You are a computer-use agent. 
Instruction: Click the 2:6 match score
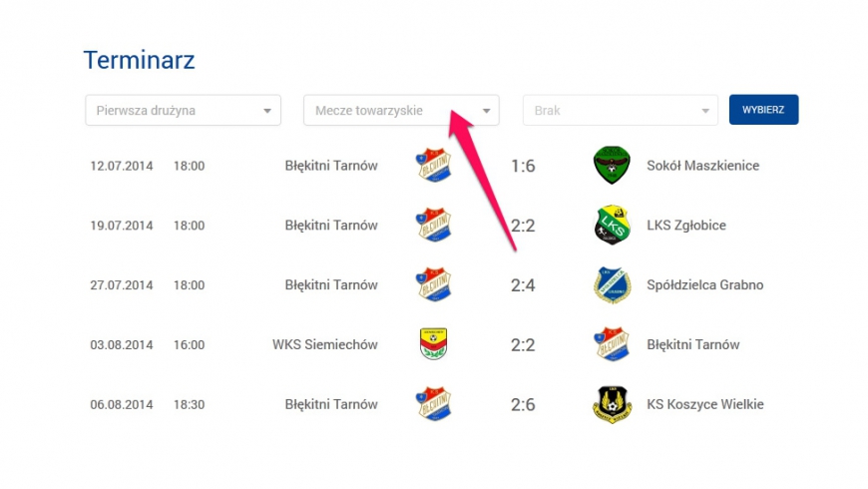[523, 405]
